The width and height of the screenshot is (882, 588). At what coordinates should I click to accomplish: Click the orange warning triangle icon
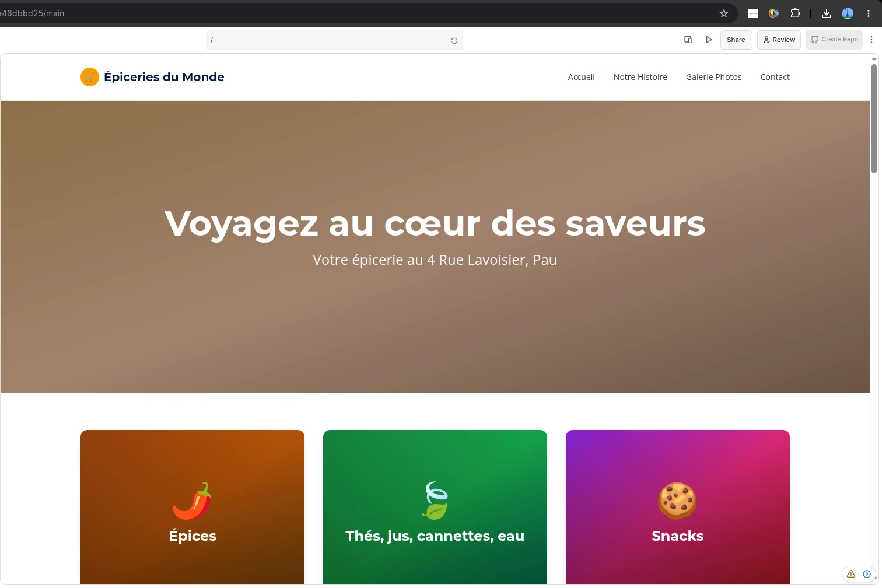pos(851,574)
